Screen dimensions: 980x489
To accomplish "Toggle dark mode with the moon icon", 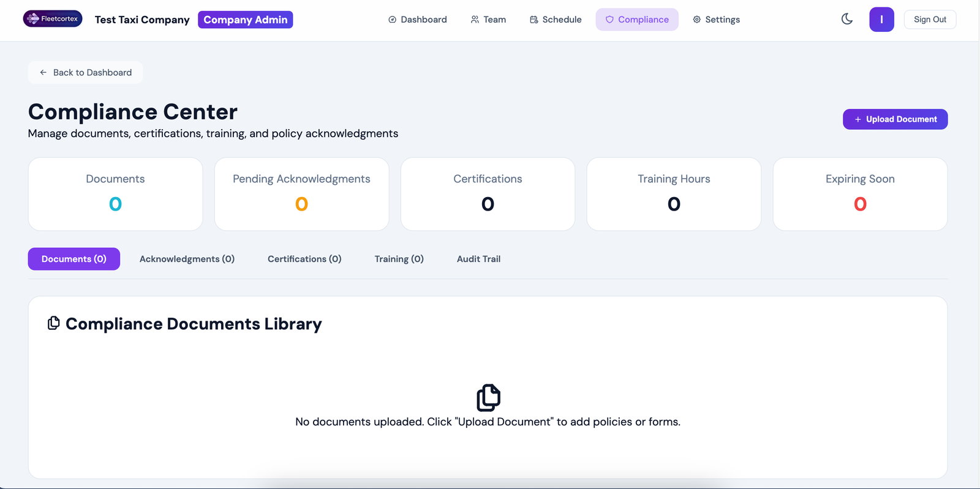I will pyautogui.click(x=847, y=19).
